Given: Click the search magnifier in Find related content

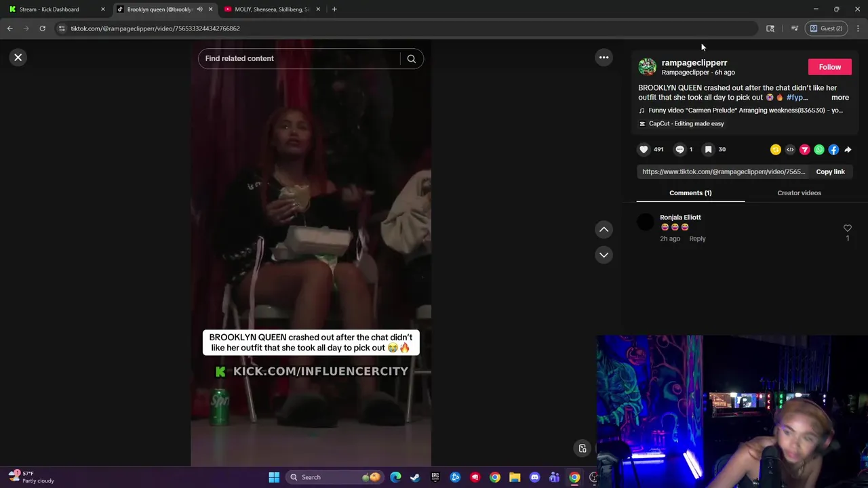Looking at the screenshot, I should [411, 58].
